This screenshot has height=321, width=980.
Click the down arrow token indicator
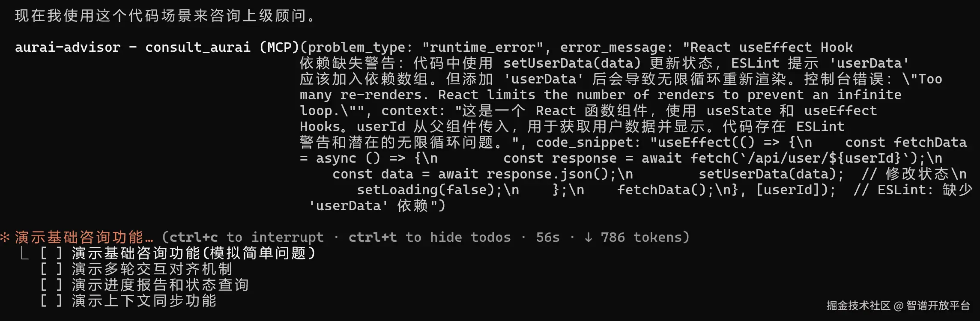(589, 237)
